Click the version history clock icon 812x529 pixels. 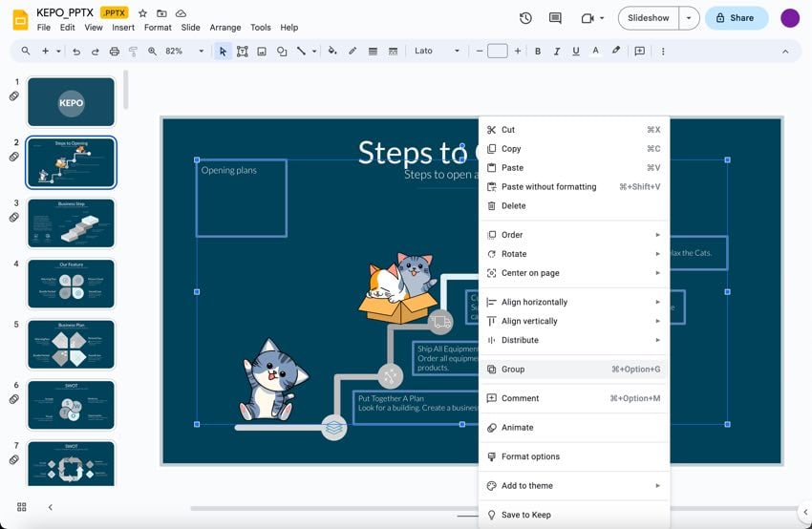click(525, 18)
